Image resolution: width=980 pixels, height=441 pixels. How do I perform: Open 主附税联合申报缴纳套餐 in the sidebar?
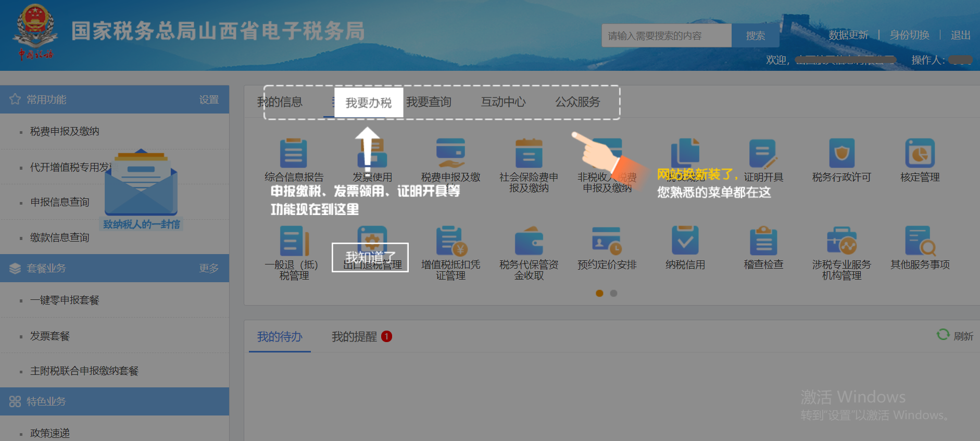point(84,371)
